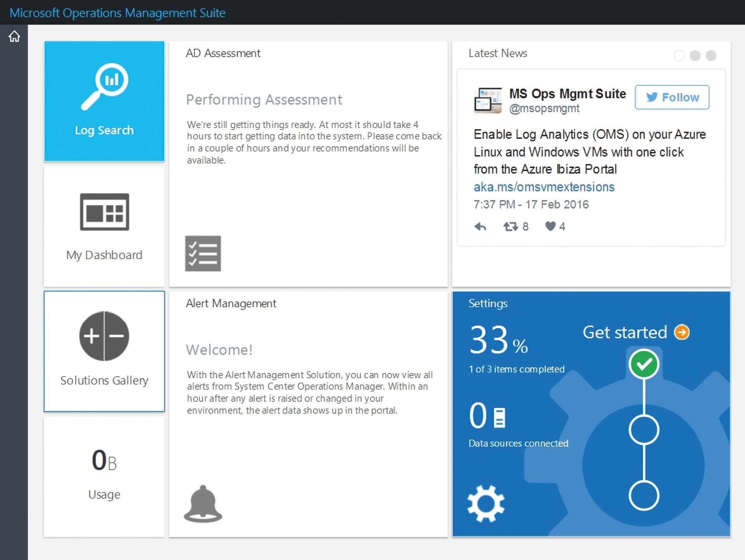This screenshot has height=560, width=745.
Task: Like the tweet with heart icon
Action: pos(550,226)
